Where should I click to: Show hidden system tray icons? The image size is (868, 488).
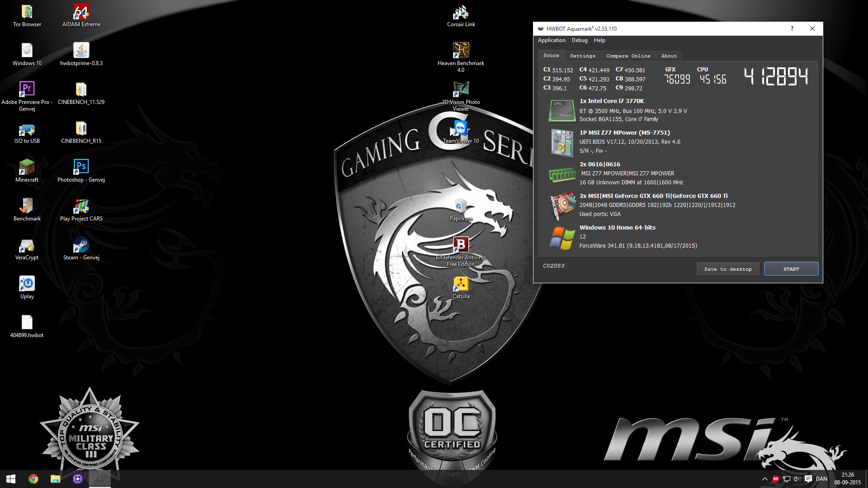click(765, 479)
